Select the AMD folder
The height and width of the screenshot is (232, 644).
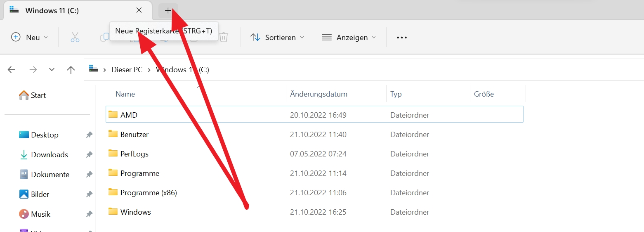coord(314,114)
